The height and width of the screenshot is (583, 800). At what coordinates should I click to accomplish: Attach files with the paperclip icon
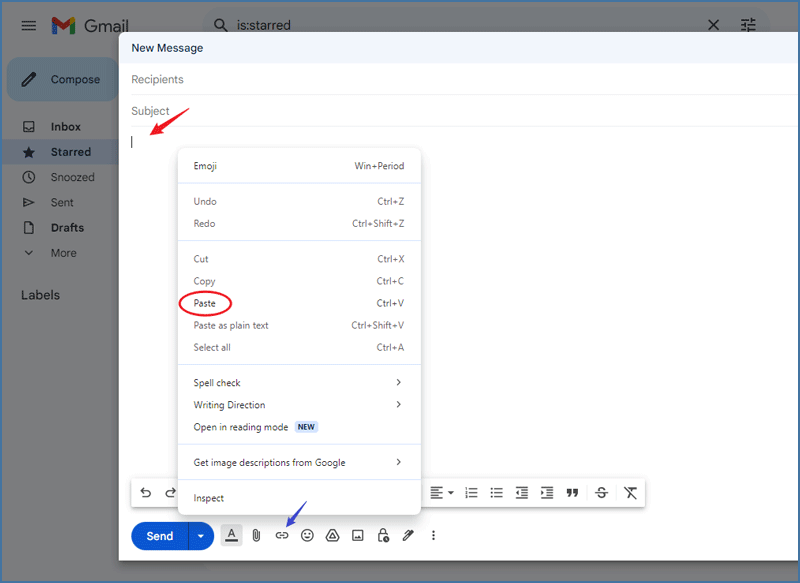click(257, 536)
